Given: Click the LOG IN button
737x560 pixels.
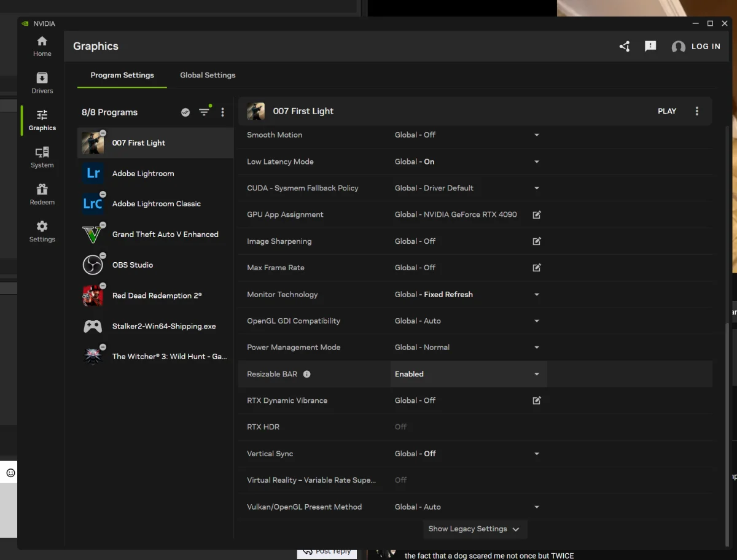Looking at the screenshot, I should coord(696,47).
